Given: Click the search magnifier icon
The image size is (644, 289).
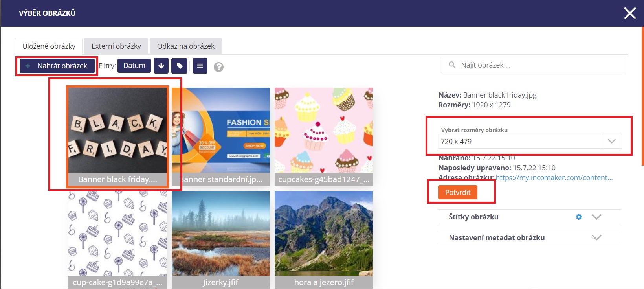Looking at the screenshot, I should pyautogui.click(x=452, y=65).
